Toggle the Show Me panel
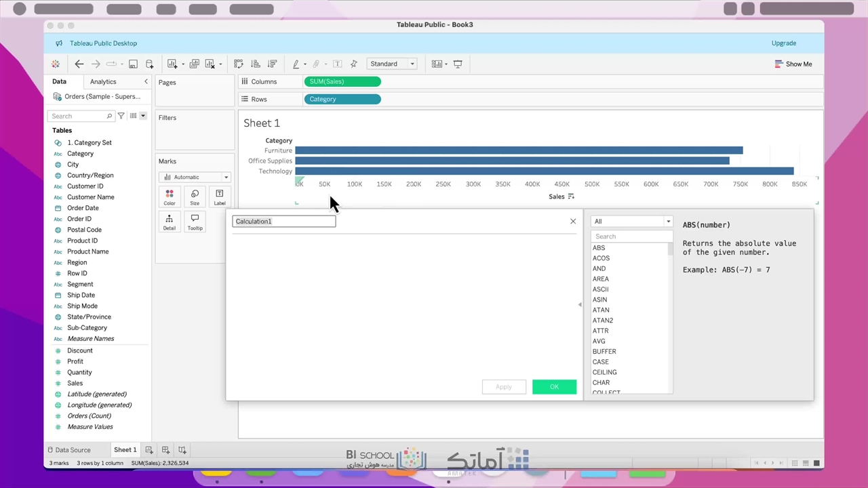The image size is (868, 488). 793,64
